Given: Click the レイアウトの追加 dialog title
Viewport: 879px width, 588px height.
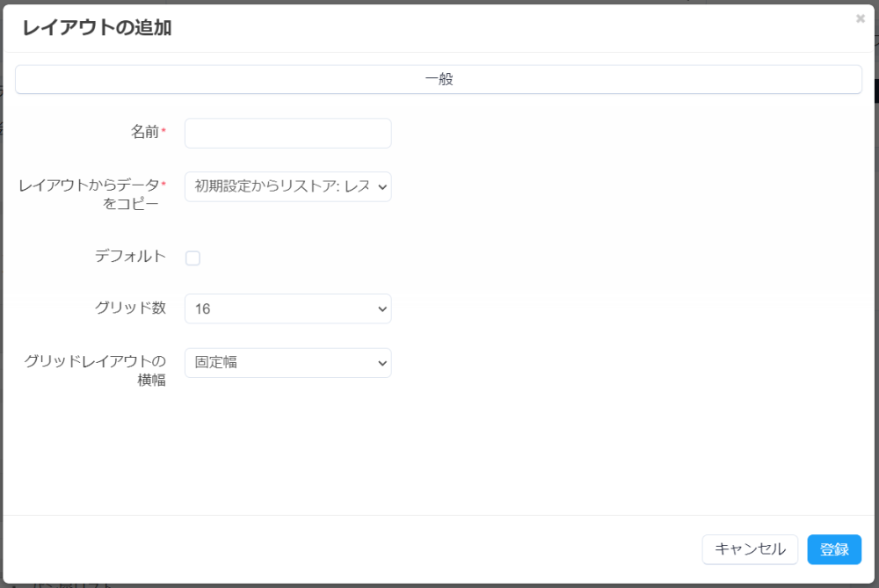Looking at the screenshot, I should [97, 28].
